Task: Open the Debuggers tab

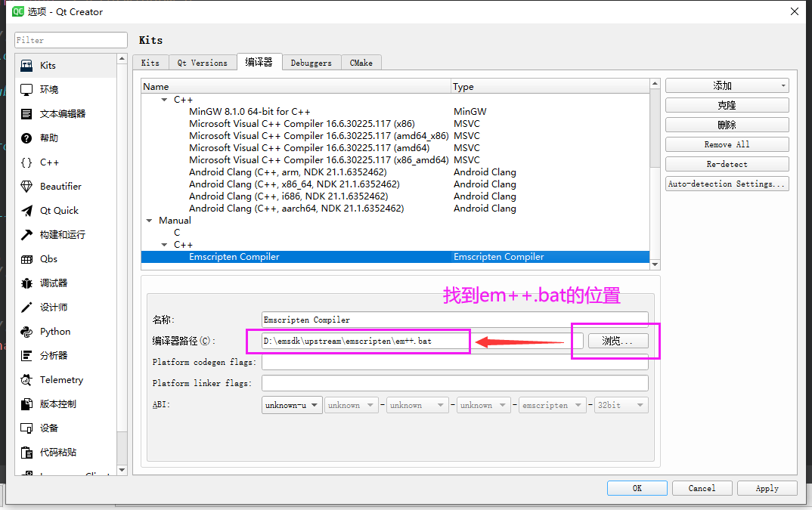Action: [x=311, y=63]
